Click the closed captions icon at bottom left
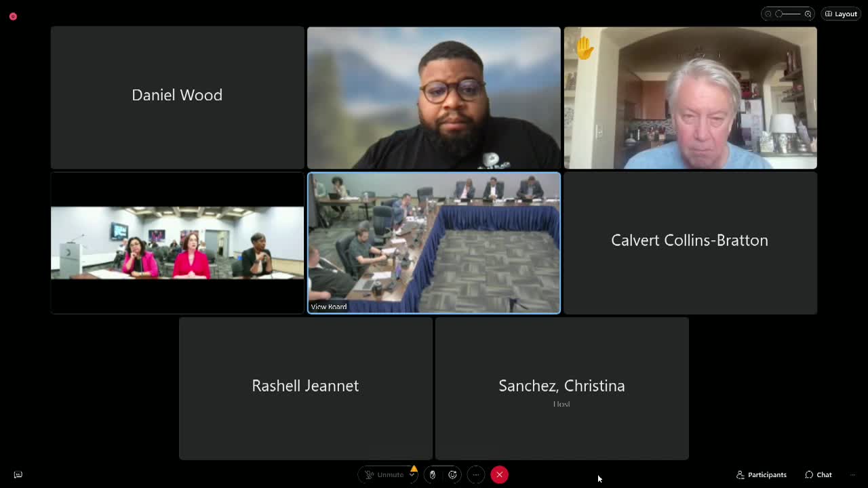This screenshot has width=868, height=488. [18, 474]
